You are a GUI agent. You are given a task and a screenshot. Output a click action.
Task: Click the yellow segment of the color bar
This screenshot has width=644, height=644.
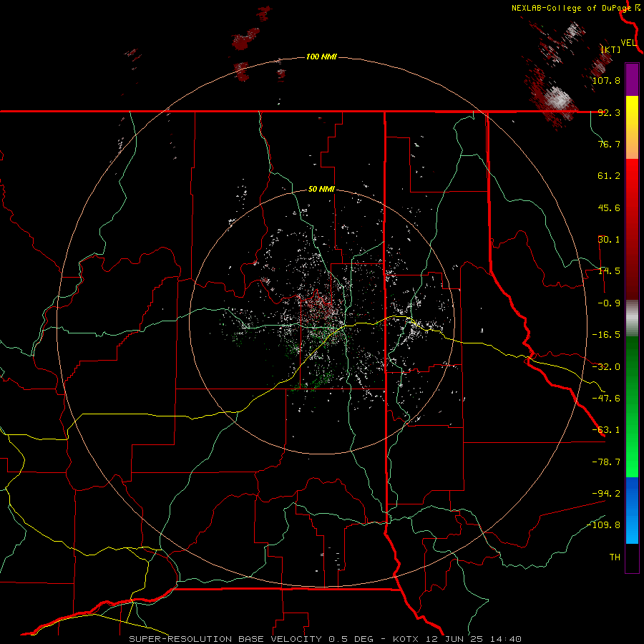[x=632, y=127]
